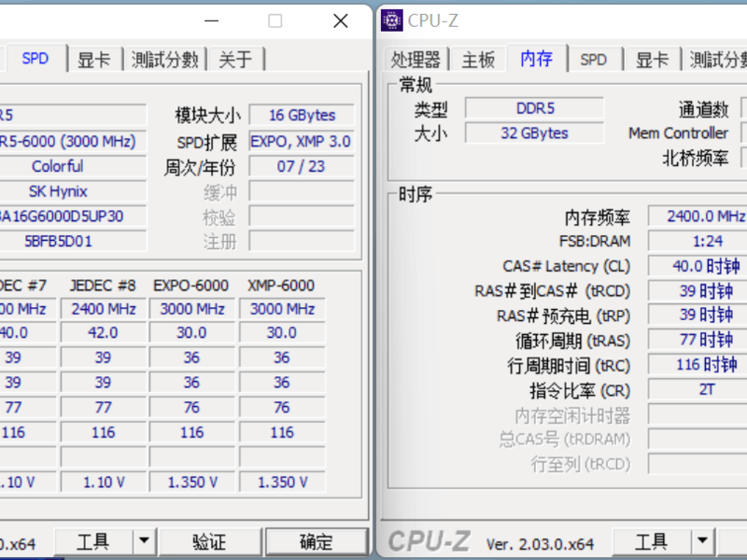Open SPD tab in right window
The width and height of the screenshot is (747, 560).
pyautogui.click(x=594, y=60)
